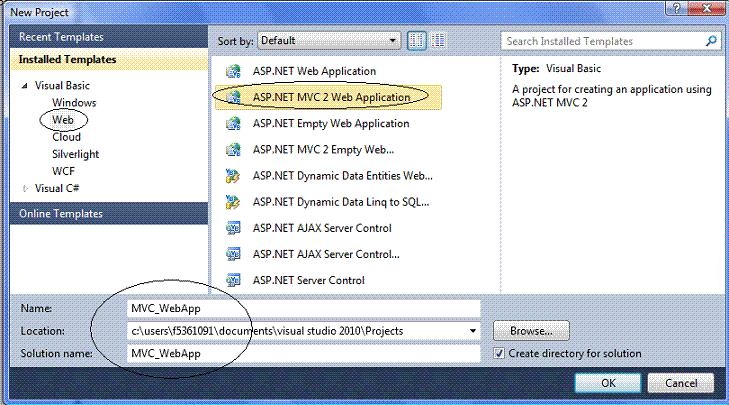The image size is (729, 405).
Task: Click the ASP.NET MVC 2 Web Application icon
Action: [233, 97]
